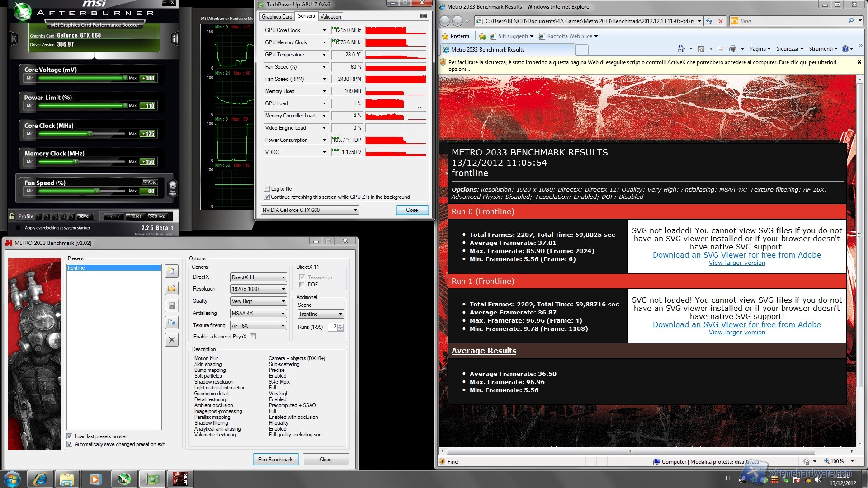Viewport: 868px width, 488px height.
Task: Click the new preset icon button
Action: [x=171, y=271]
